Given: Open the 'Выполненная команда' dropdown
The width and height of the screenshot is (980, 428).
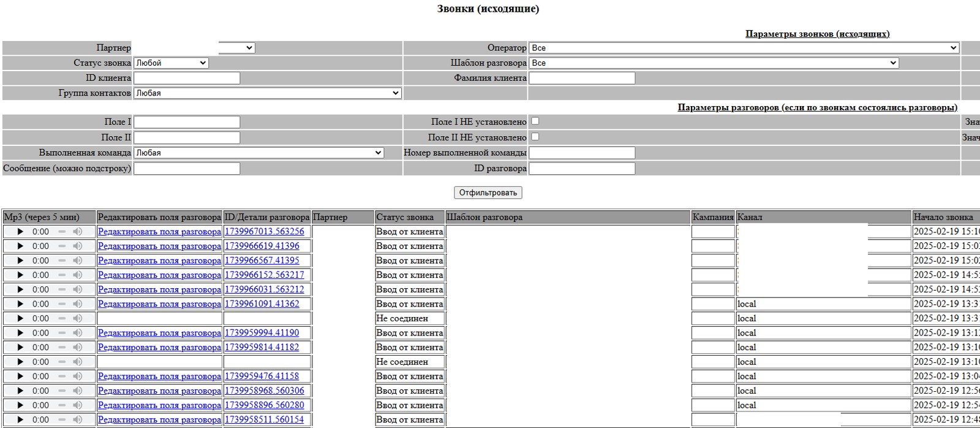Looking at the screenshot, I should pyautogui.click(x=258, y=153).
